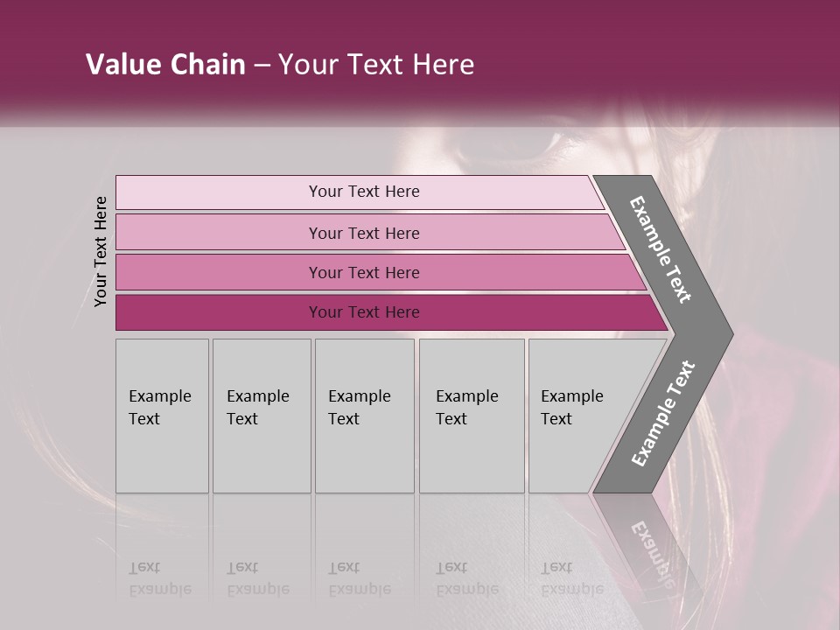This screenshot has height=630, width=840.
Task: Select the vertical "Your Text Here" label
Action: tap(101, 251)
